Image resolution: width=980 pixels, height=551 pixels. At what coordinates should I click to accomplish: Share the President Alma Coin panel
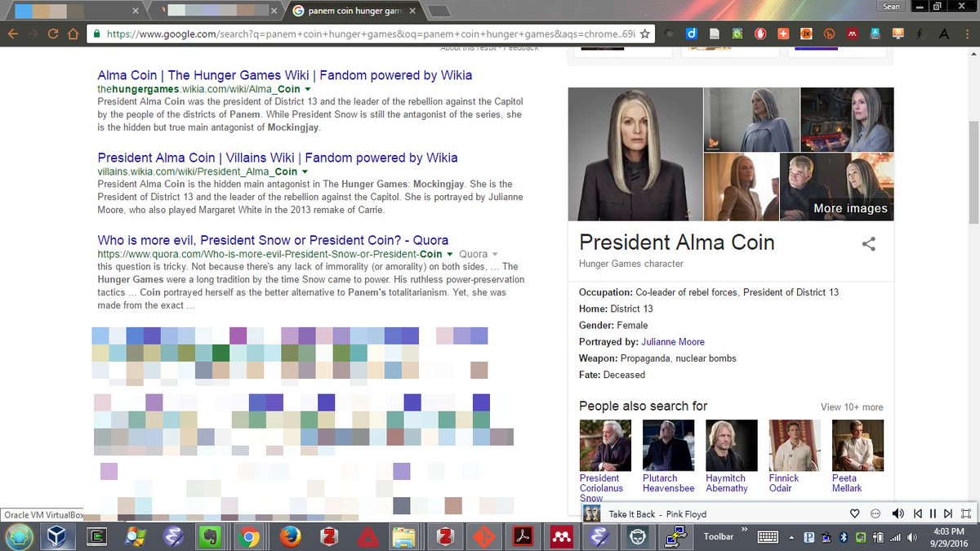pyautogui.click(x=869, y=243)
